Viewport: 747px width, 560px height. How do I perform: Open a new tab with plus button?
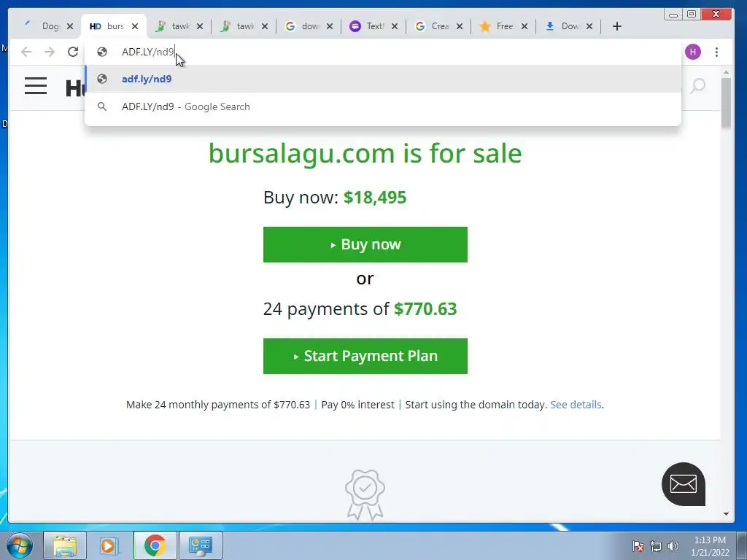click(x=617, y=26)
